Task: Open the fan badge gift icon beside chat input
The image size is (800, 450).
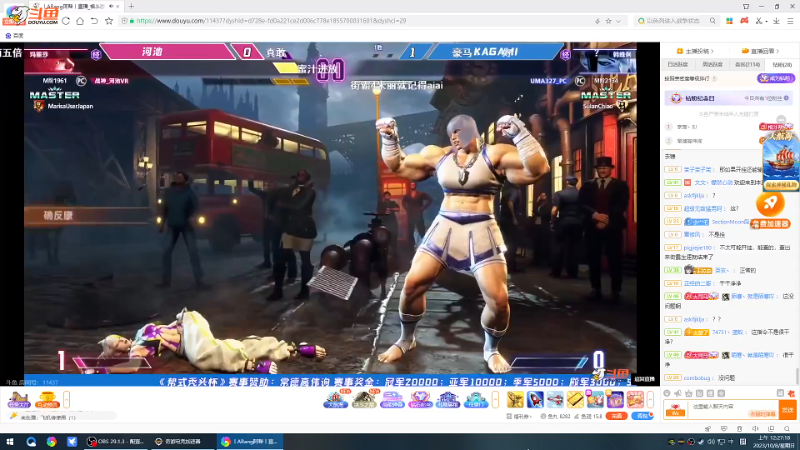Action: (676, 410)
